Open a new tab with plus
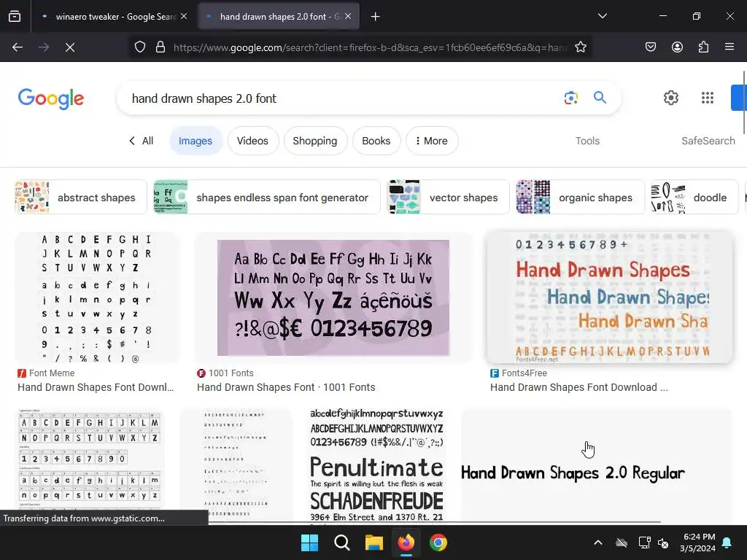The image size is (747, 560). (376, 17)
